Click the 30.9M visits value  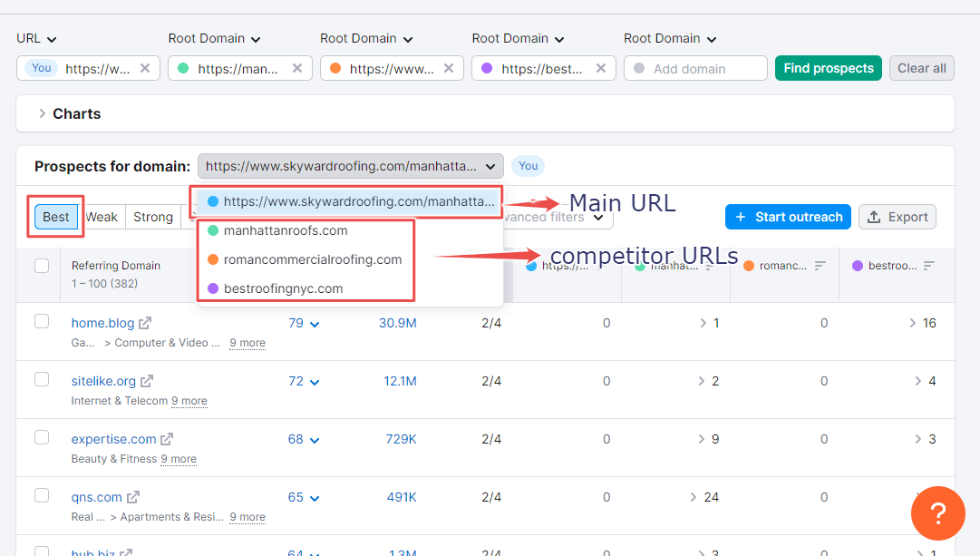coord(397,323)
